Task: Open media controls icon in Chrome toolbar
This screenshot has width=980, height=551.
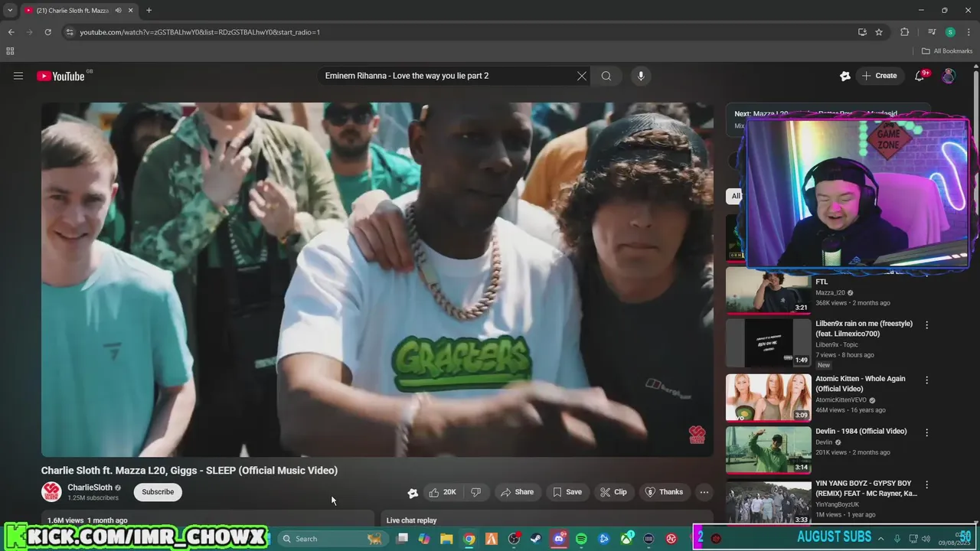Action: 931,32
